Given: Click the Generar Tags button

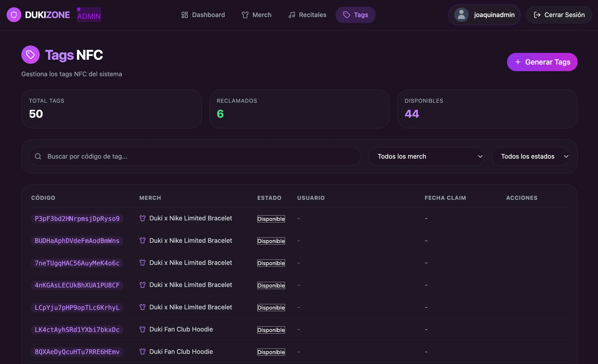Looking at the screenshot, I should coord(542,62).
